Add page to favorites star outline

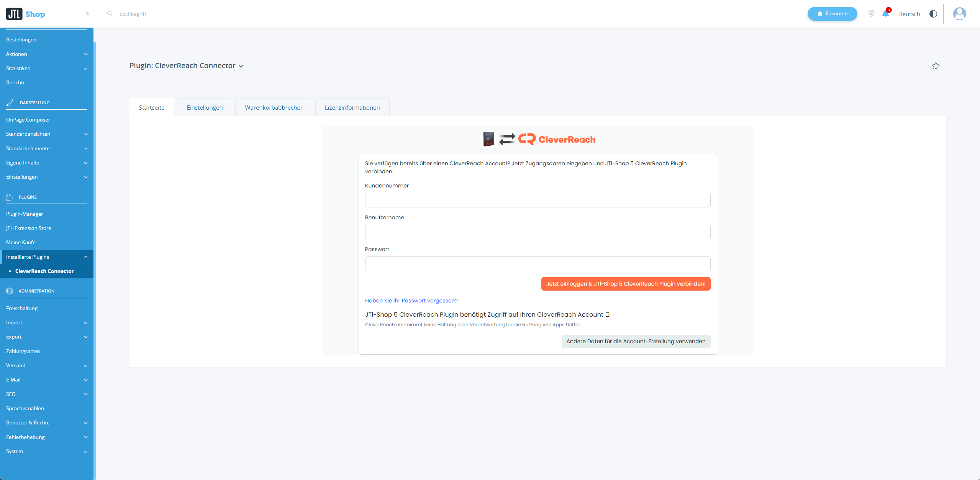pos(936,66)
